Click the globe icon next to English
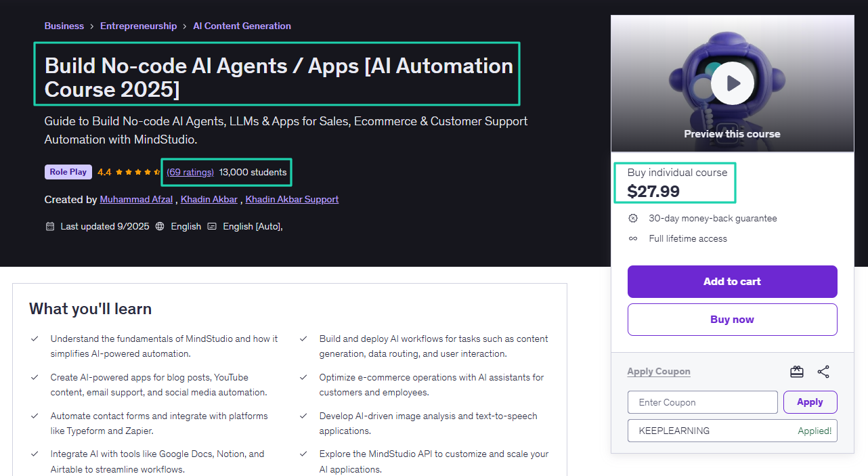The height and width of the screenshot is (476, 868). tap(160, 225)
